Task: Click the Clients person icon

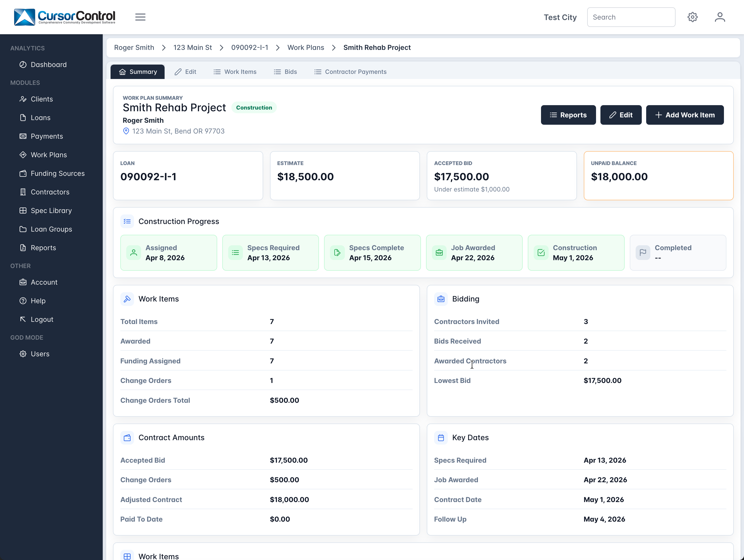Action: (x=23, y=99)
